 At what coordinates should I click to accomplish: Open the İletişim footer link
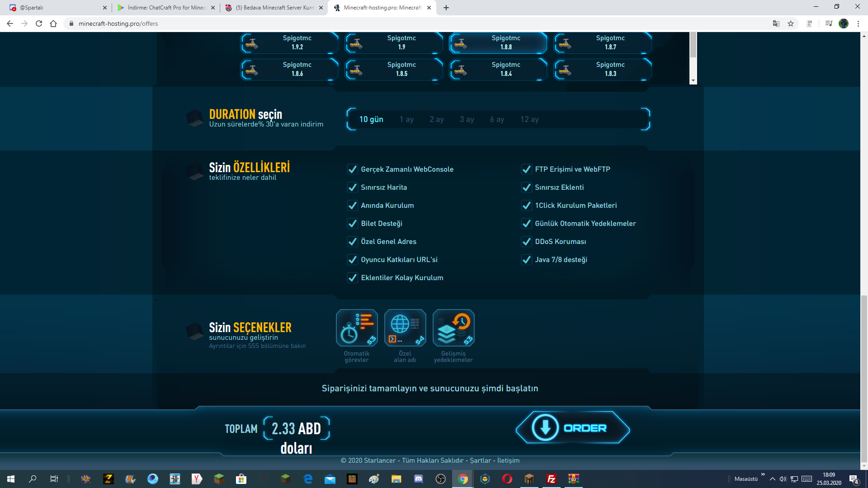coord(508,460)
